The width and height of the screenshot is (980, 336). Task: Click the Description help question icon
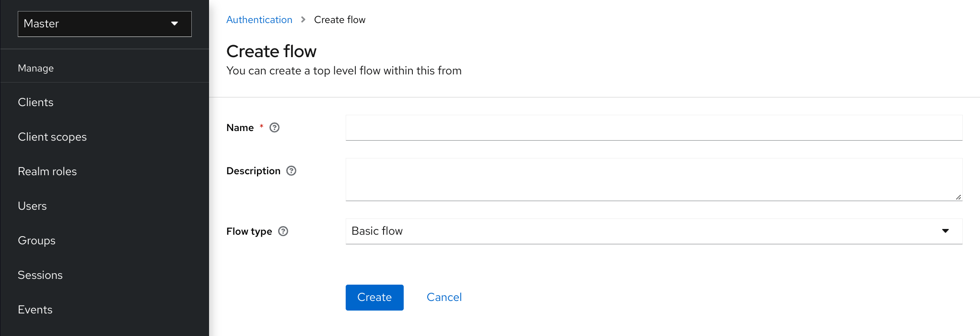tap(291, 171)
